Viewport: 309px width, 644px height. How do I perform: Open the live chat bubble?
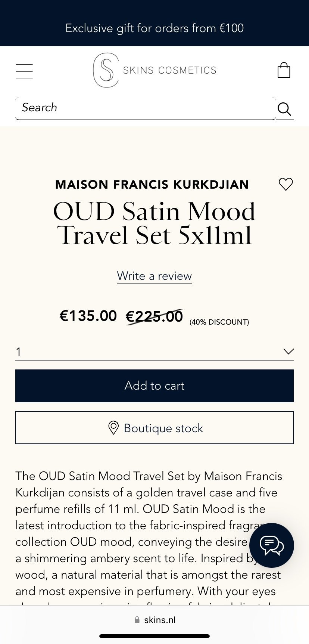(x=272, y=545)
